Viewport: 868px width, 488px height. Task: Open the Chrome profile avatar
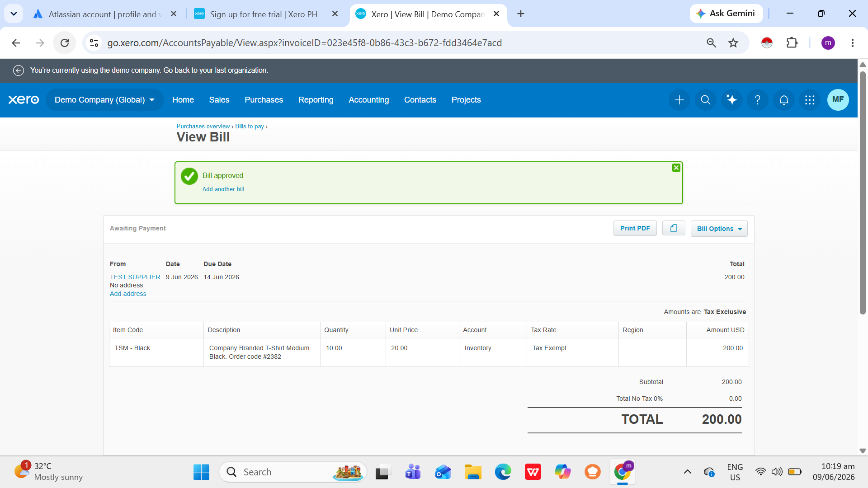(x=828, y=43)
